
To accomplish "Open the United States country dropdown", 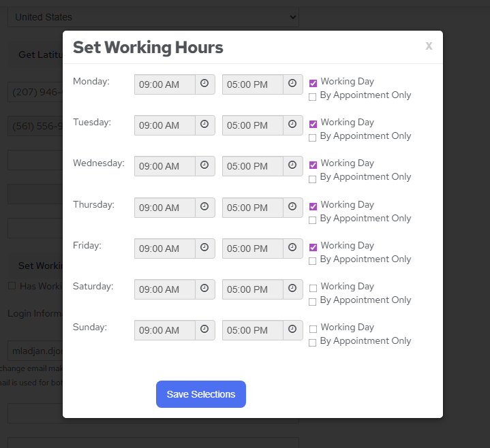I will click(153, 17).
